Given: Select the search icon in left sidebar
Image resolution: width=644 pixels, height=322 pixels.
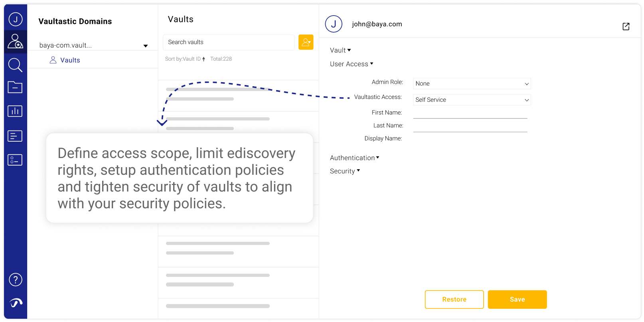Looking at the screenshot, I should [15, 65].
